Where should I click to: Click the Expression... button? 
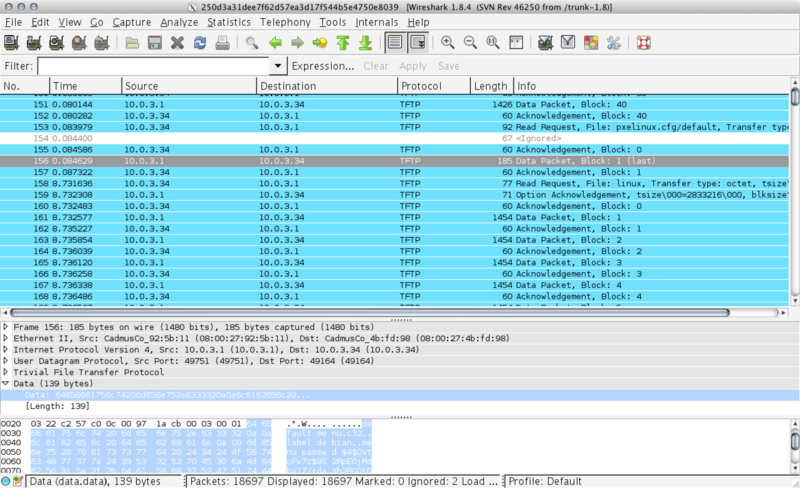322,66
